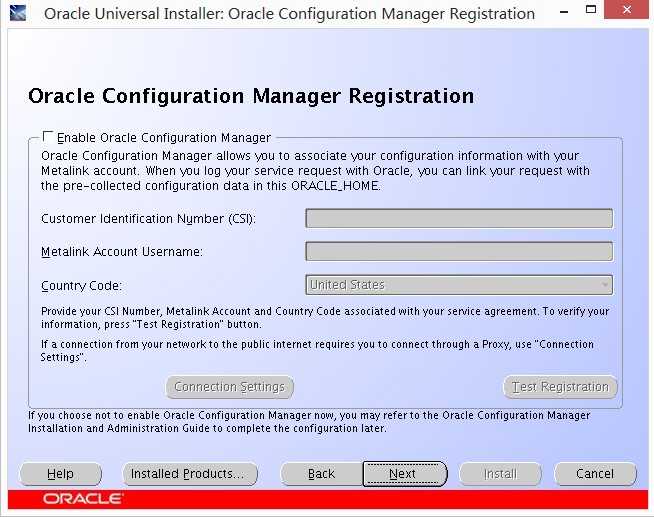Focus the Metalink Account Username field

coord(459,251)
